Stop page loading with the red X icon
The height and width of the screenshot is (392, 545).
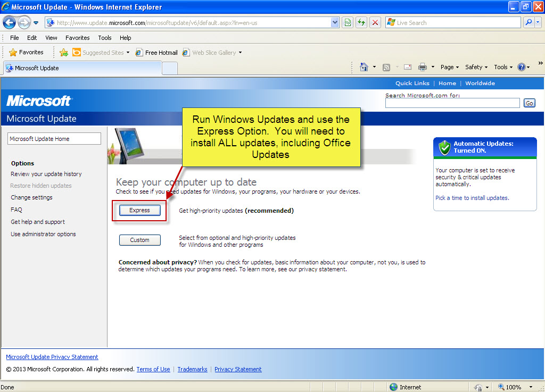375,23
